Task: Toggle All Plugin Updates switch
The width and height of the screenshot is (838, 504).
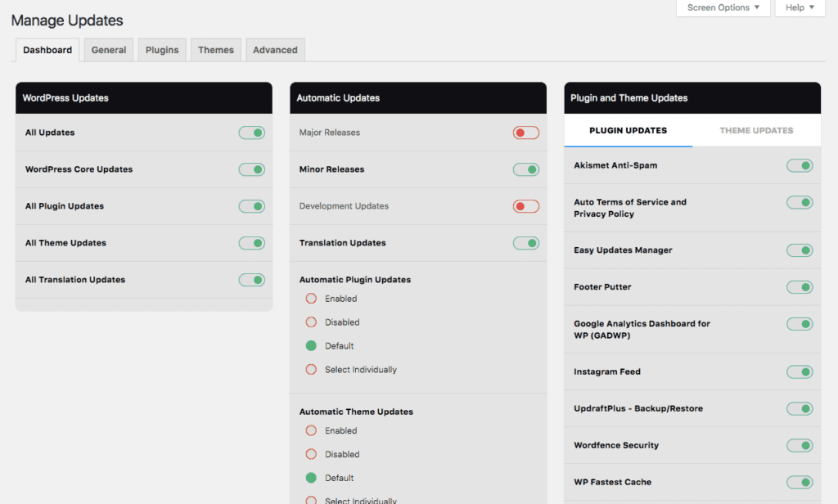Action: coord(252,206)
